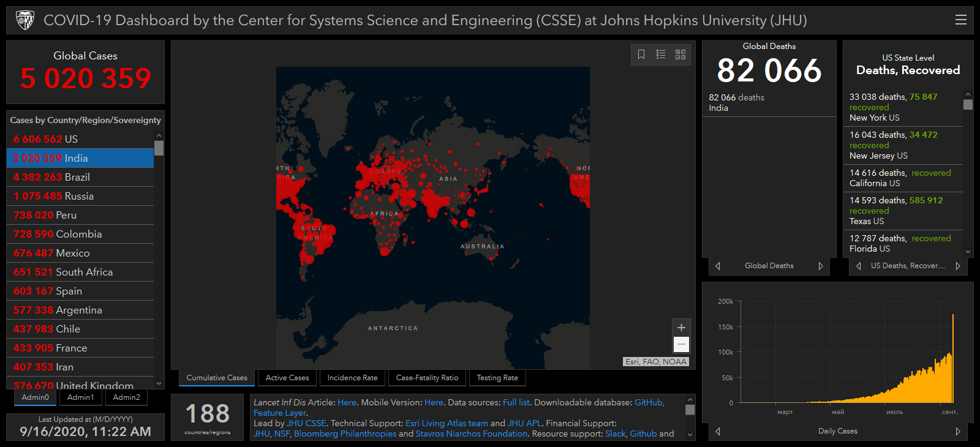The height and width of the screenshot is (447, 980).
Task: Select the Admin1 tab
Action: (81, 397)
